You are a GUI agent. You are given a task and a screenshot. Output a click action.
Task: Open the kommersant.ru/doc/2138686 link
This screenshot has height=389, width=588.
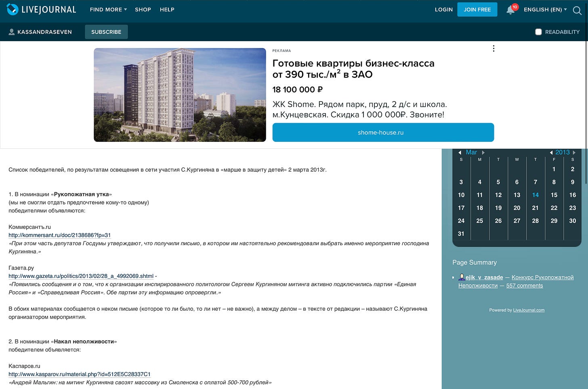pyautogui.click(x=60, y=235)
